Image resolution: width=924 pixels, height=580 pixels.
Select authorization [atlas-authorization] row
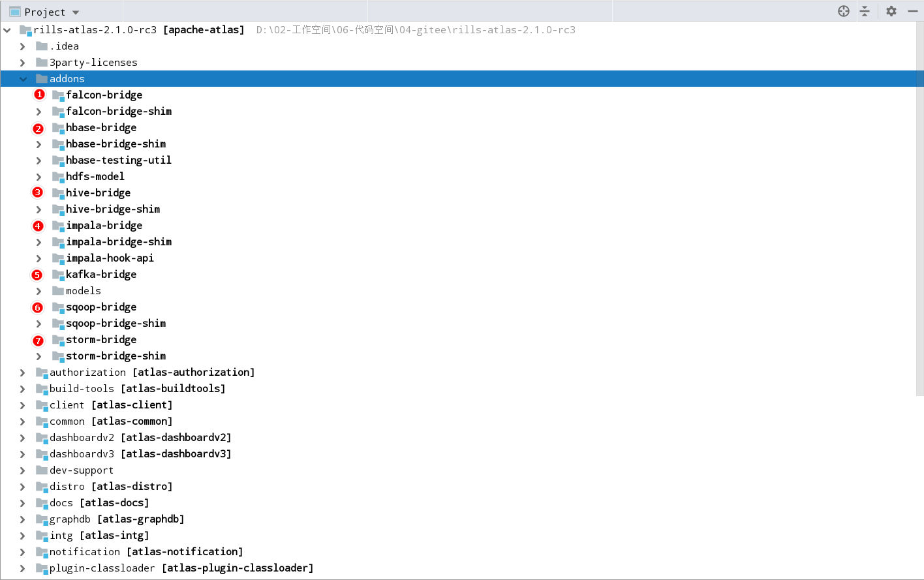458,373
